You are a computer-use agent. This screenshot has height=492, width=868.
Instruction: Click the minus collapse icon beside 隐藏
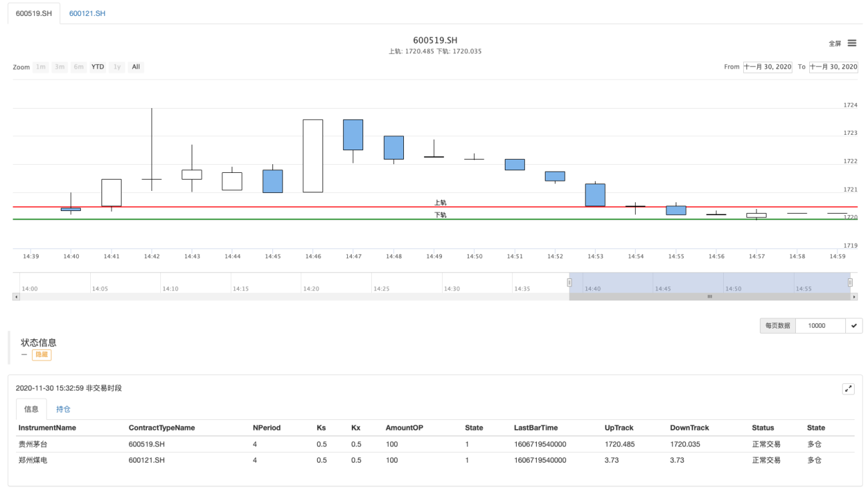pyautogui.click(x=24, y=354)
